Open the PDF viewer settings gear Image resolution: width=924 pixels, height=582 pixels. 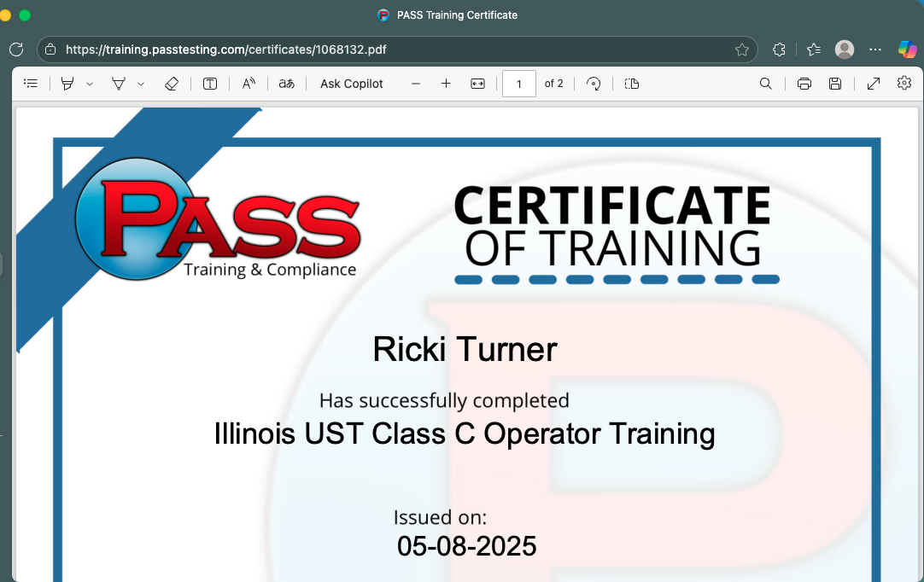[x=904, y=83]
